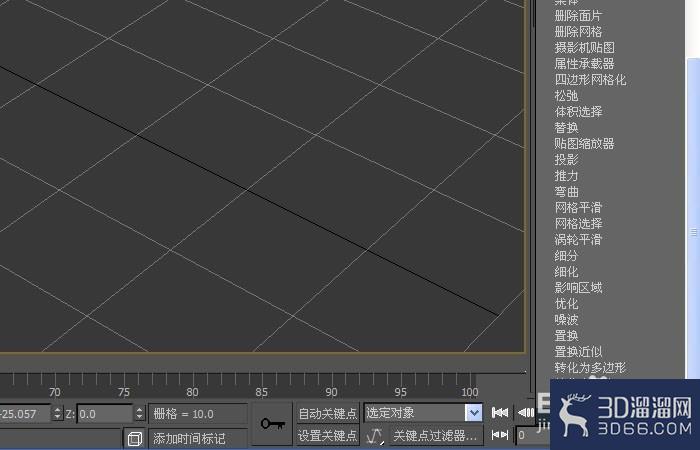Screen dimensions: 700x450
Task: Click the Previous Frame playback icon
Action: 525,413
